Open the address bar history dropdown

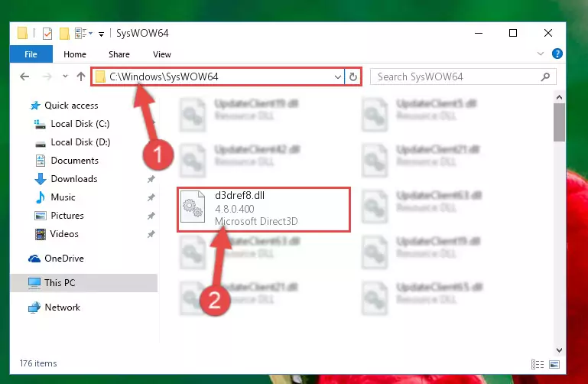pos(337,76)
